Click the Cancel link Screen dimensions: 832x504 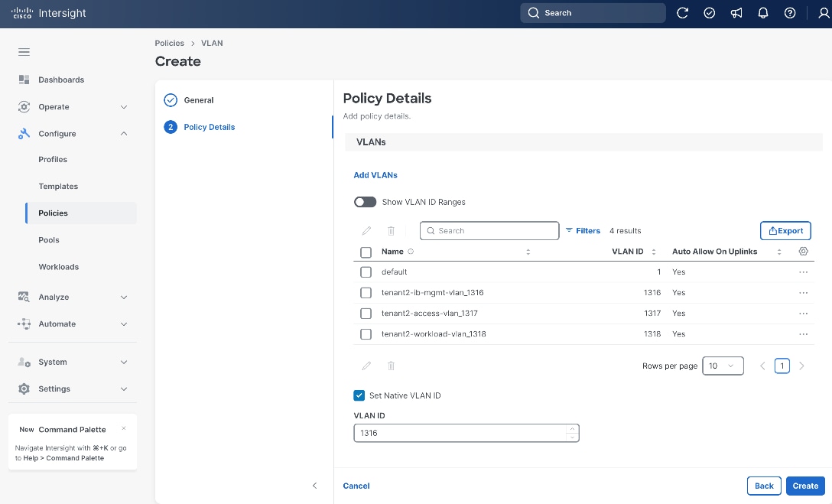pos(356,486)
